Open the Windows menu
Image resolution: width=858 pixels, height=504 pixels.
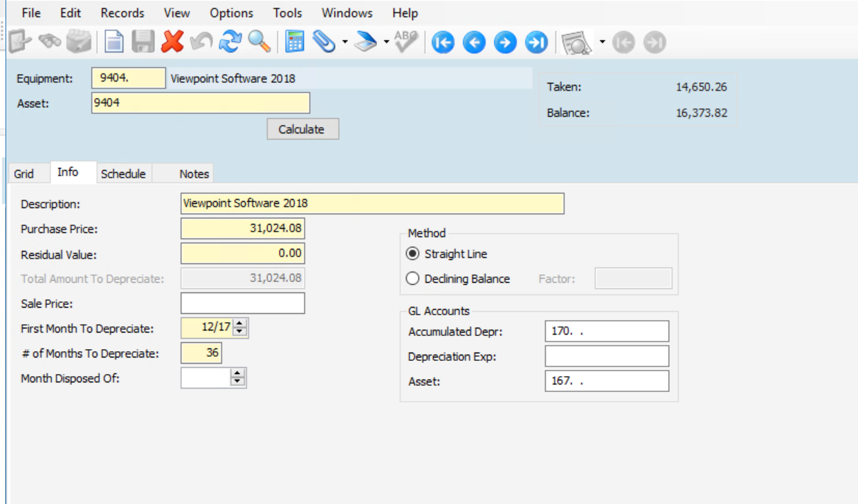347,13
